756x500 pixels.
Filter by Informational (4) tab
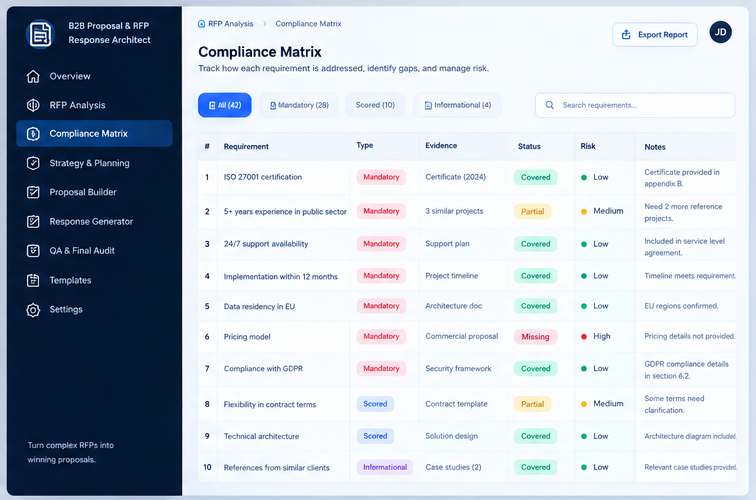click(457, 105)
